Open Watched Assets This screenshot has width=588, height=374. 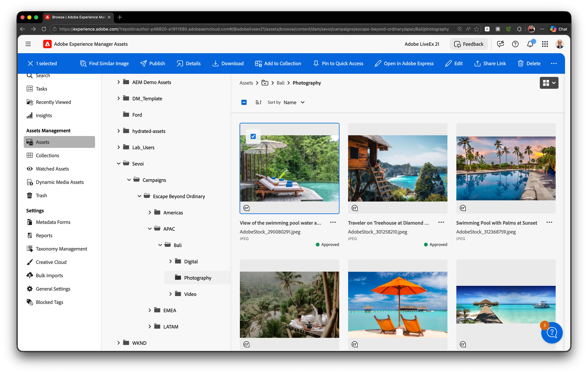(x=59, y=169)
